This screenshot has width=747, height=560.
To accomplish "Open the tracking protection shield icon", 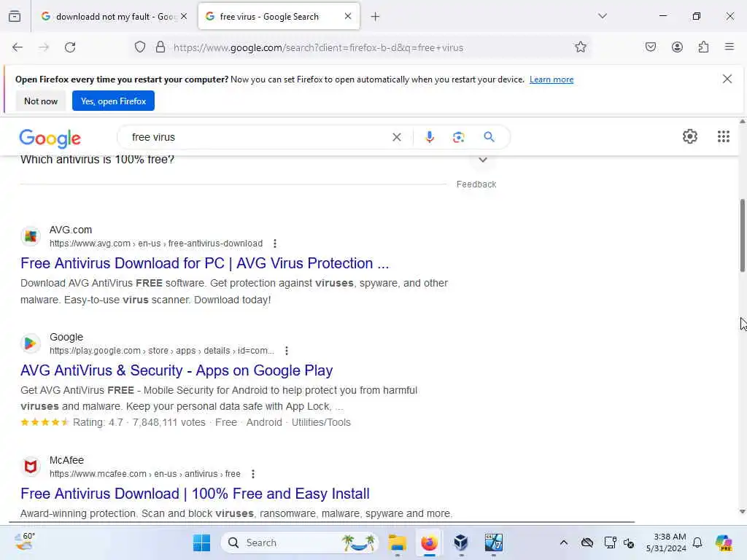I will pyautogui.click(x=139, y=47).
